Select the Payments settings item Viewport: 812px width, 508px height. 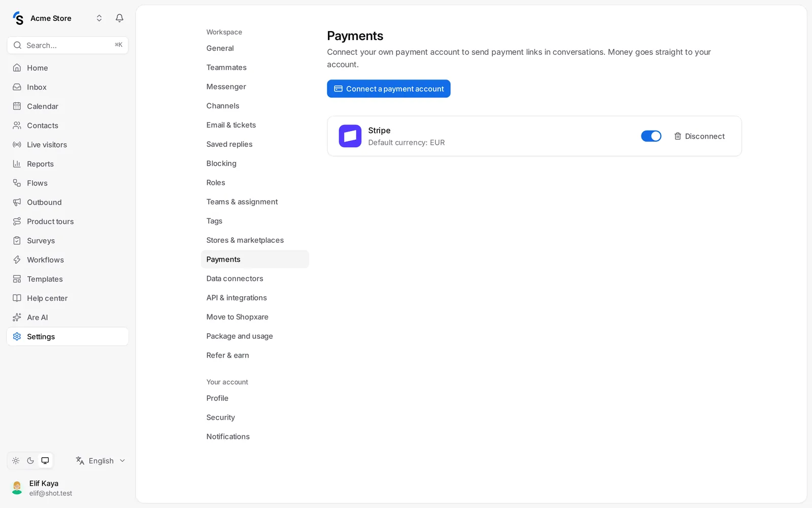255,259
